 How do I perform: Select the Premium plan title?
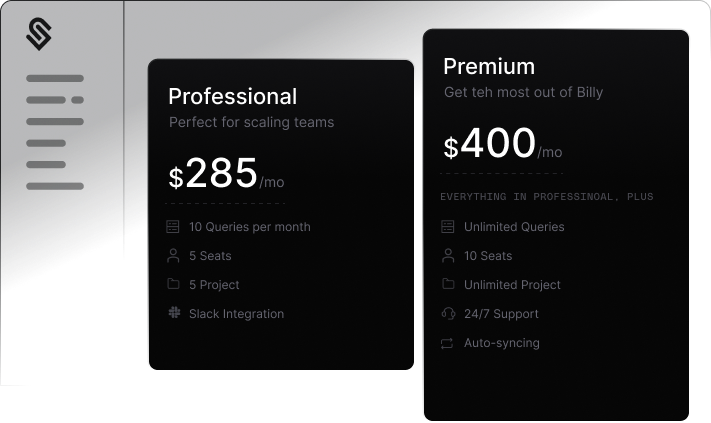tap(489, 67)
